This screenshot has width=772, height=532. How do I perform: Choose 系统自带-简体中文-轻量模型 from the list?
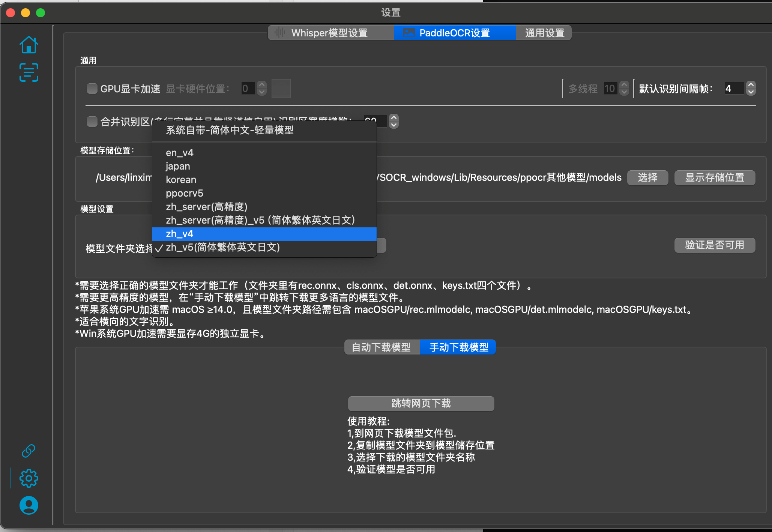[x=264, y=130]
